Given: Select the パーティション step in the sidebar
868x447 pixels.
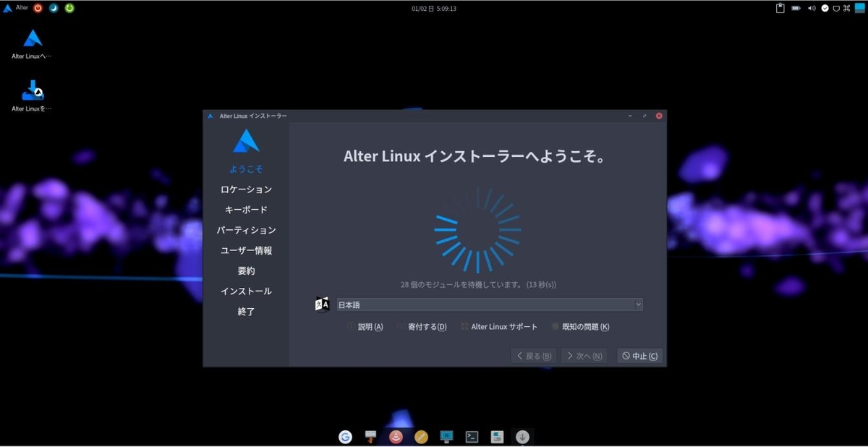Looking at the screenshot, I should (246, 230).
